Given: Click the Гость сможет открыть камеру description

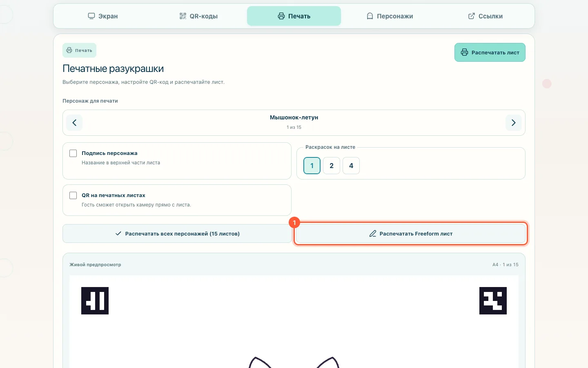Looking at the screenshot, I should point(136,205).
